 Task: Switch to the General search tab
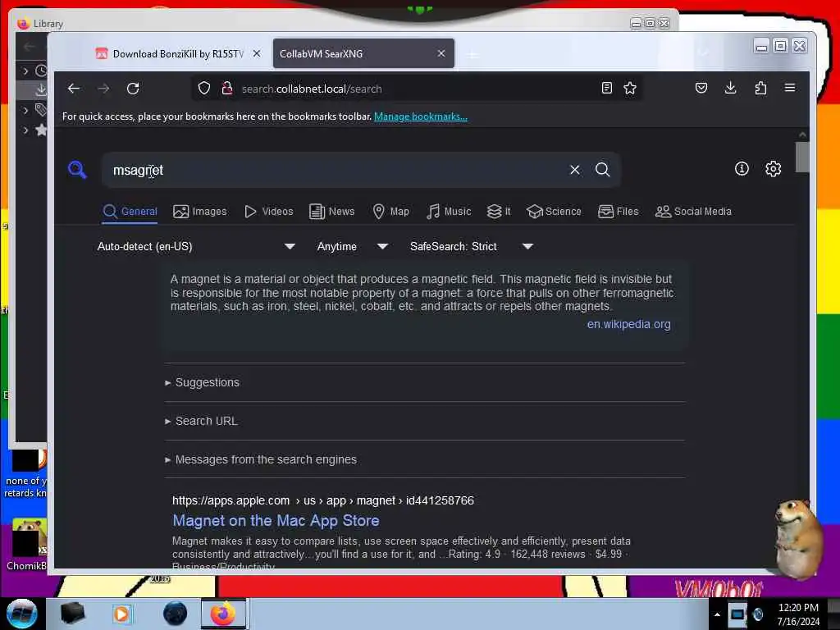pyautogui.click(x=130, y=212)
